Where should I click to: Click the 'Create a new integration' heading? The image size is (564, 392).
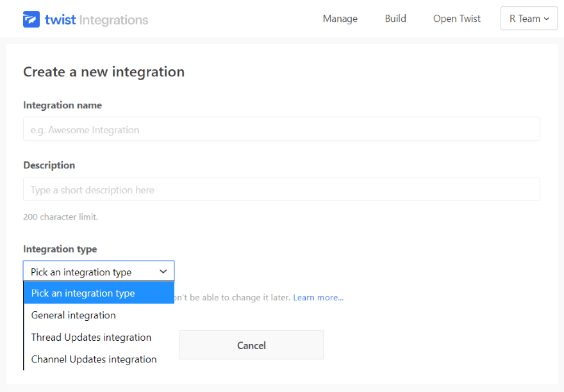point(104,72)
